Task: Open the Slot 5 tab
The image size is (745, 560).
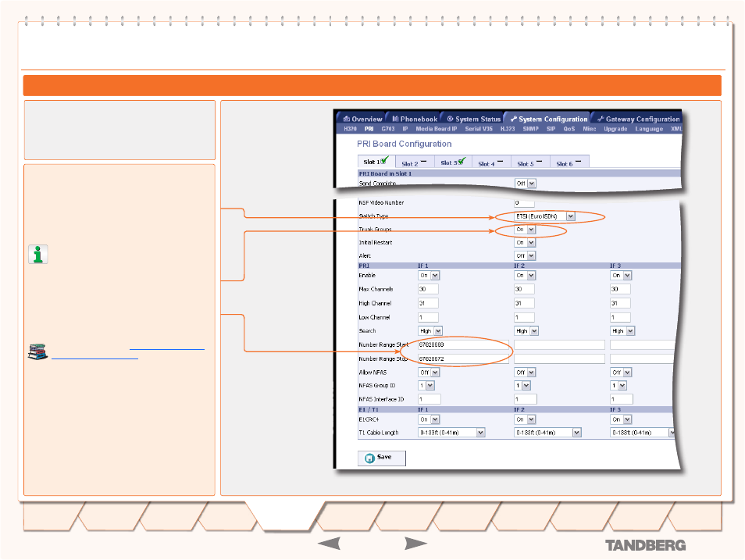Action: point(530,162)
